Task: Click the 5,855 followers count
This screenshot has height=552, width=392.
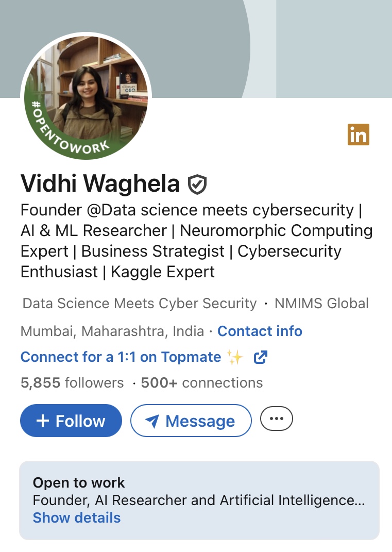Action: tap(72, 382)
